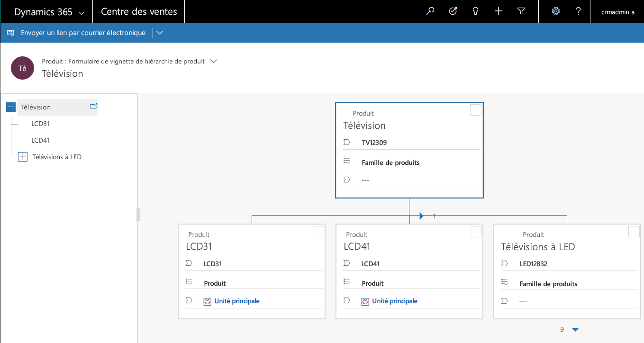644x343 pixels.
Task: Click the help question mark icon
Action: coord(579,11)
